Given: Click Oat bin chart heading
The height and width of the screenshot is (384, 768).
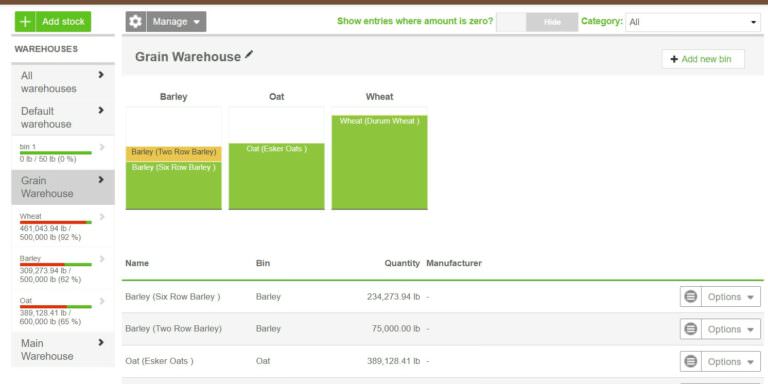Looking at the screenshot, I should pos(276,97).
